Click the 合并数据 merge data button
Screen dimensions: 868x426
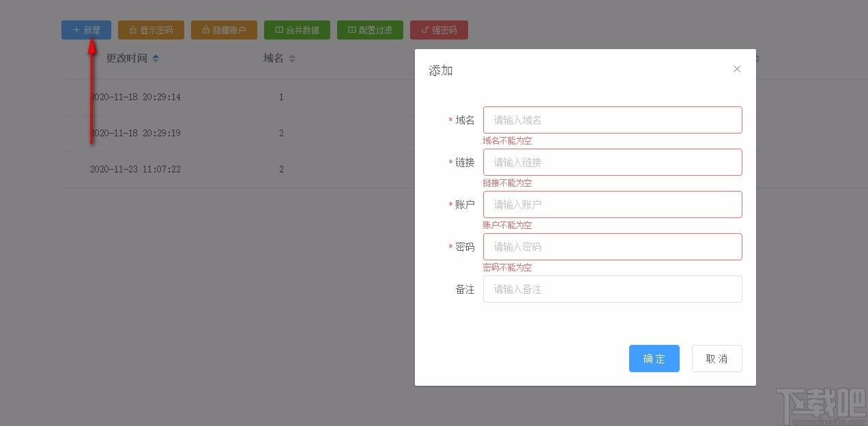[297, 30]
